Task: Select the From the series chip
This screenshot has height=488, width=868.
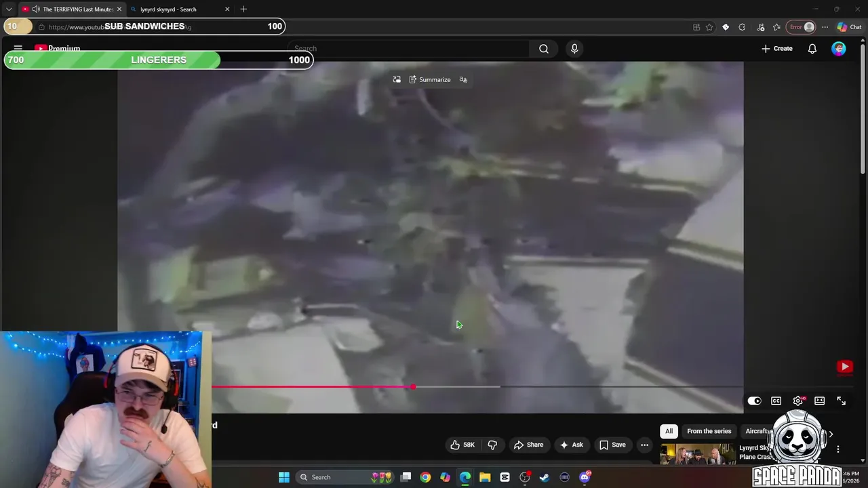Action: click(709, 431)
